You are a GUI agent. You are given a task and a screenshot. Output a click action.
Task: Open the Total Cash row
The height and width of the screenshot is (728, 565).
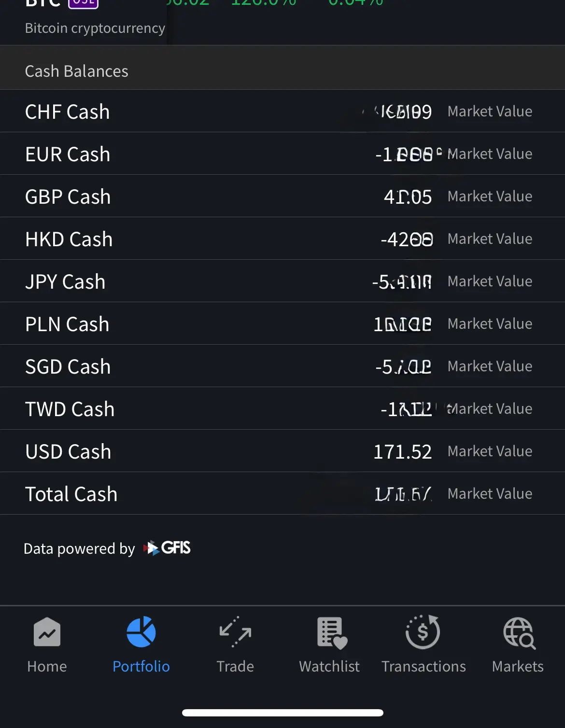click(282, 493)
